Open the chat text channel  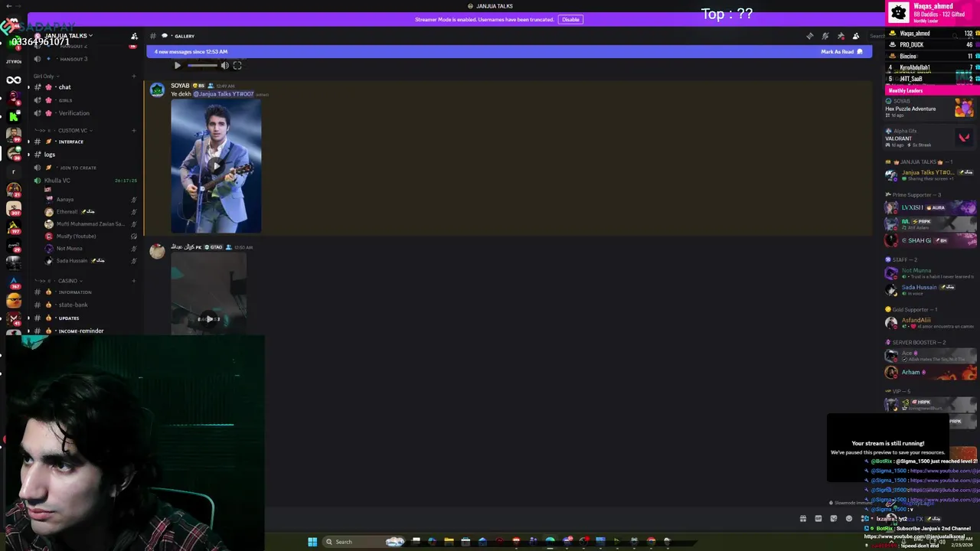64,87
